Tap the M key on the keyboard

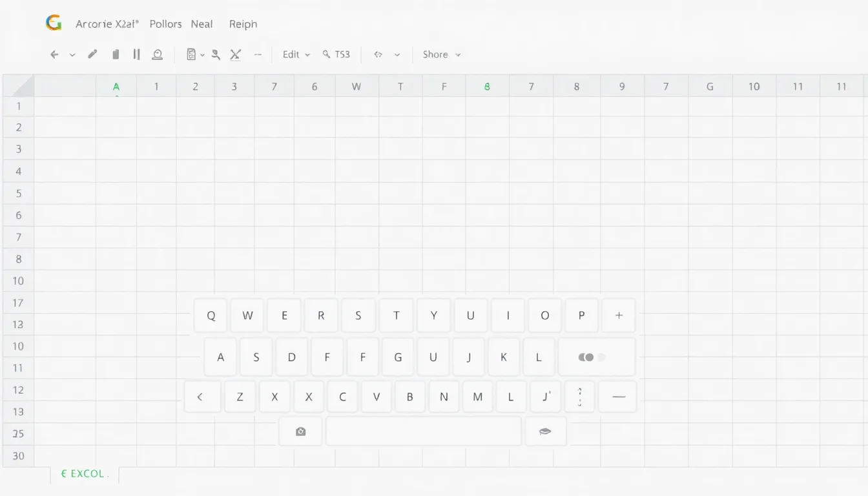[477, 397]
